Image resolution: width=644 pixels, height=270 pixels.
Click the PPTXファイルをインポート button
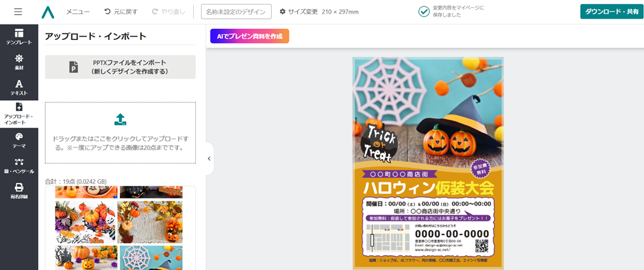[x=120, y=67]
